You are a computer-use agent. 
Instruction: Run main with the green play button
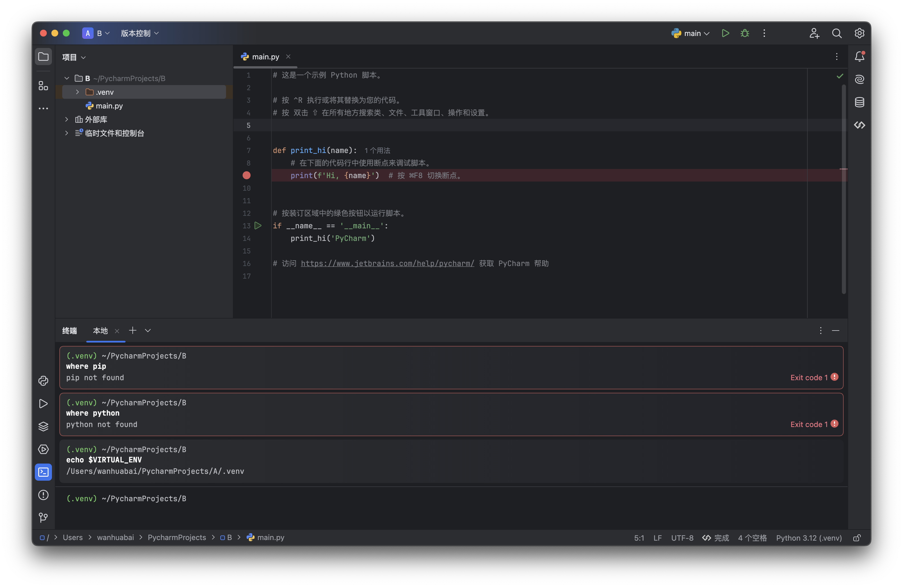pyautogui.click(x=725, y=33)
